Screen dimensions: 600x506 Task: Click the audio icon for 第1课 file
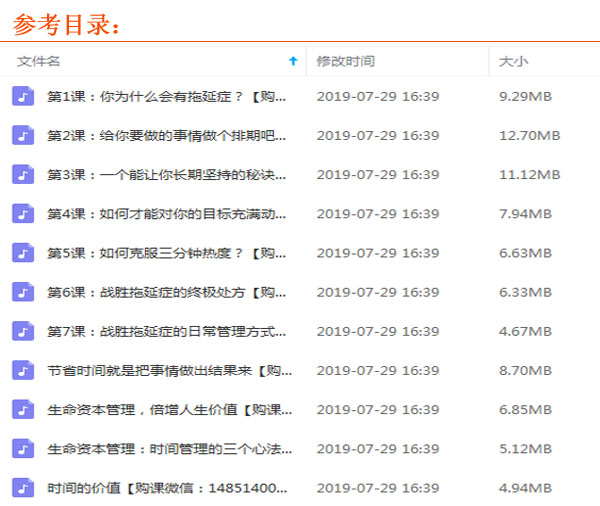pyautogui.click(x=22, y=97)
